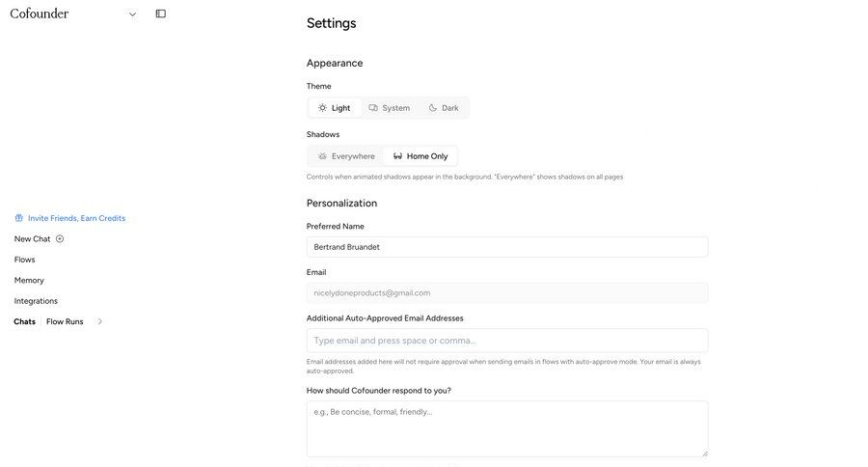Click the Everywhere shadows icon
This screenshot has width=868, height=467.
(x=323, y=156)
